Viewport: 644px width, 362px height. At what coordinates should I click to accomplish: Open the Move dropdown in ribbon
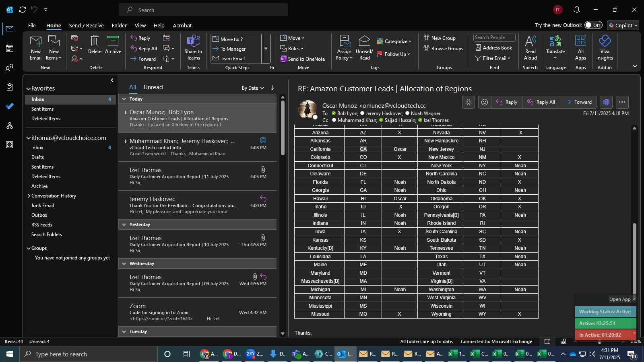[x=293, y=38]
